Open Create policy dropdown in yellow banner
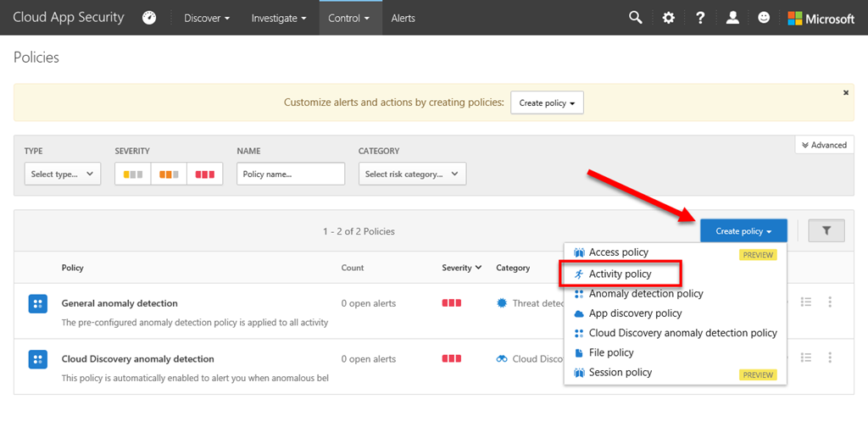This screenshot has height=432, width=868. [547, 103]
